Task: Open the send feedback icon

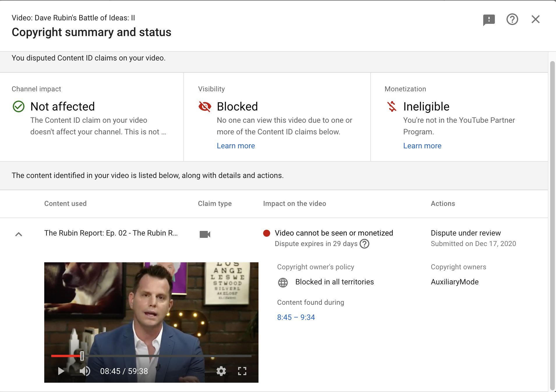Action: point(489,20)
